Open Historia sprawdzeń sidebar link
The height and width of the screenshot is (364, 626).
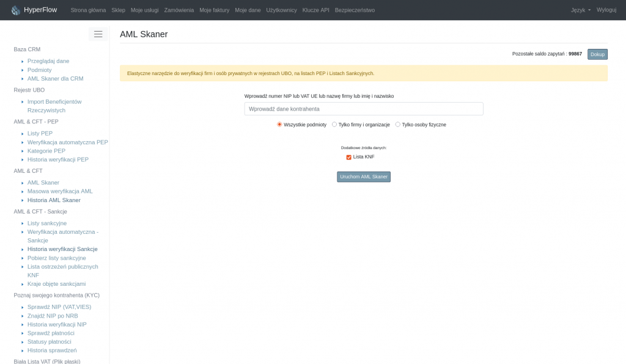[53, 351]
